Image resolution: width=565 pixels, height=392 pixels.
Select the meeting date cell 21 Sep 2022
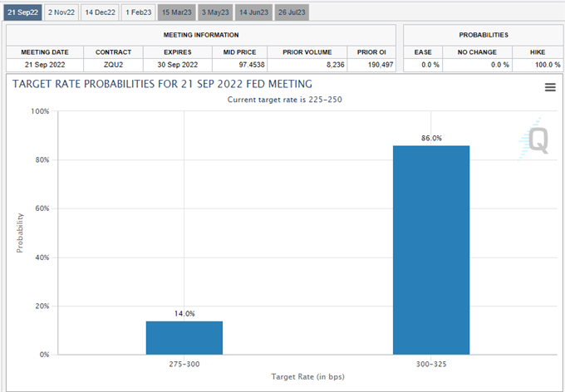(45, 65)
